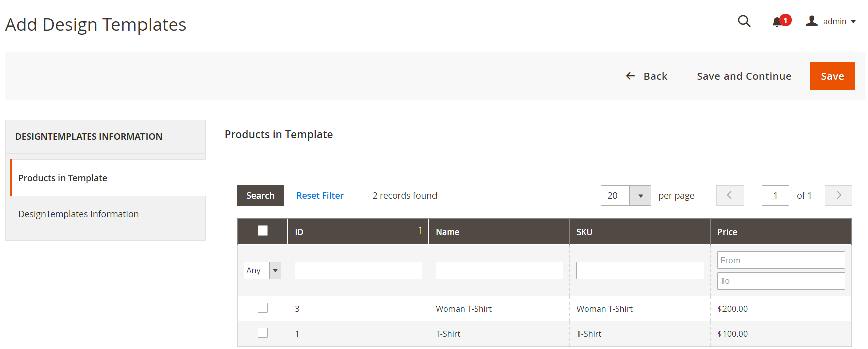This screenshot has height=349, width=868.
Task: Click the Reset Filter link
Action: pyautogui.click(x=320, y=196)
